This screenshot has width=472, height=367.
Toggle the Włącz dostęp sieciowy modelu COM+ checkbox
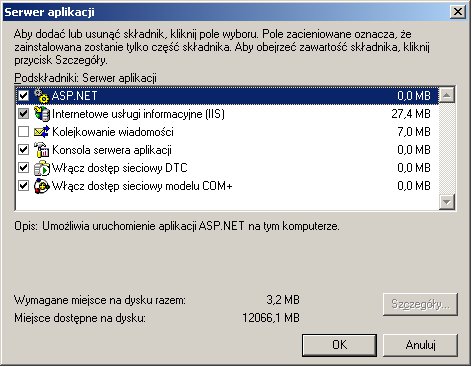[23, 186]
